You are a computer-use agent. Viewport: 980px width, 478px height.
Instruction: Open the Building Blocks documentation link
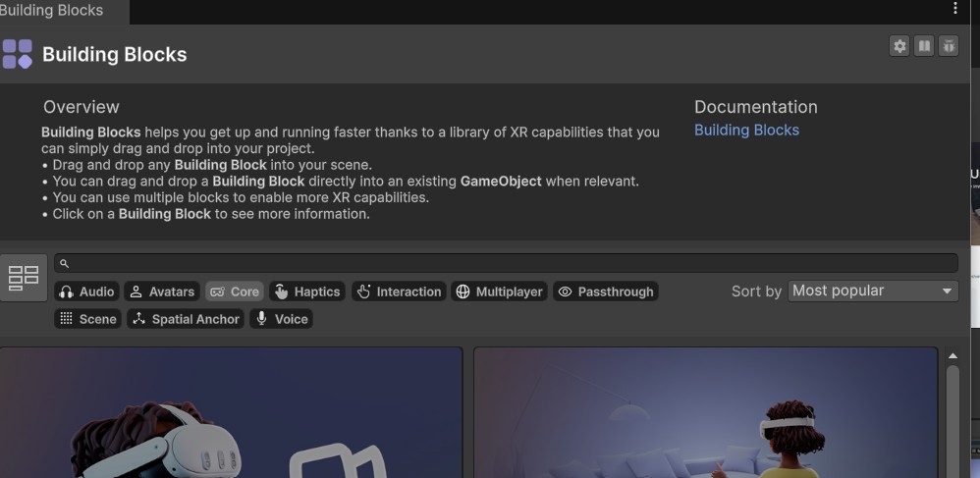(x=747, y=130)
